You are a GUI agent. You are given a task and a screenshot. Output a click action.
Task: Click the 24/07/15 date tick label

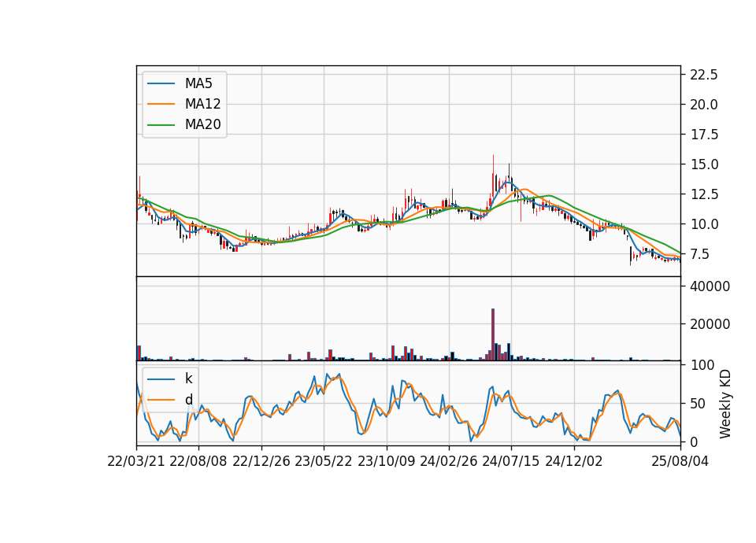pyautogui.click(x=511, y=461)
